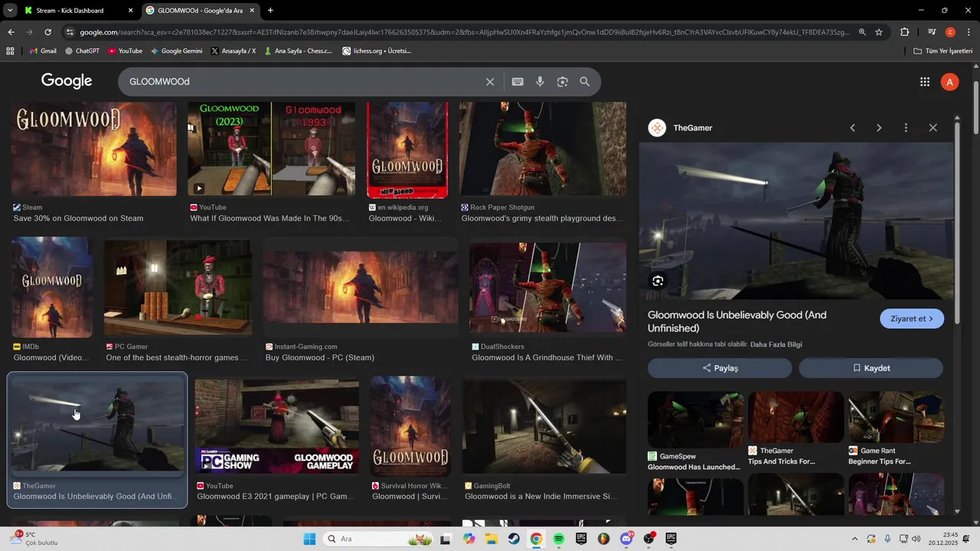Click the magnifier search icon in search box
980x551 pixels.
[x=585, y=82]
